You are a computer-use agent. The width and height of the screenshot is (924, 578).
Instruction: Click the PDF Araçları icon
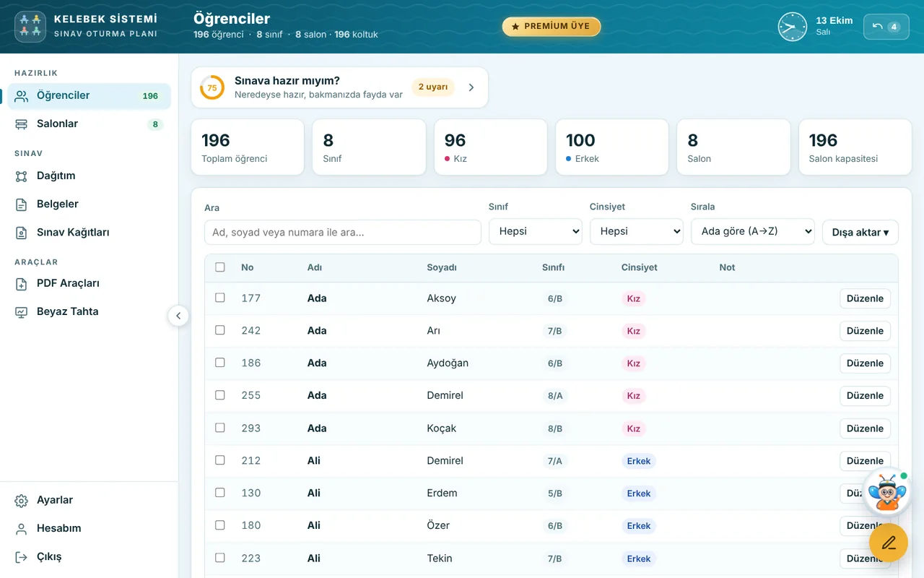22,284
